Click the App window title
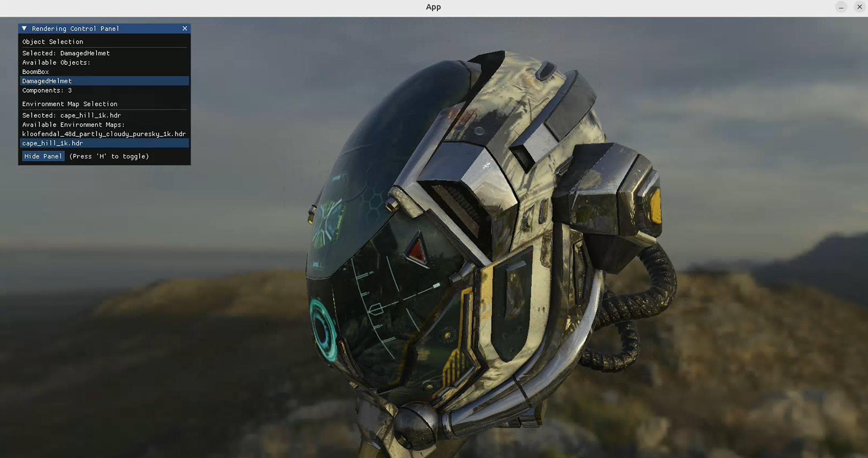The width and height of the screenshot is (868, 458). 433,7
